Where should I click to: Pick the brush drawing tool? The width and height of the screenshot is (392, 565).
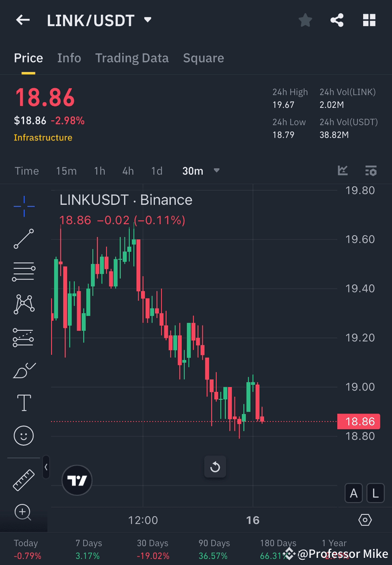(x=24, y=370)
